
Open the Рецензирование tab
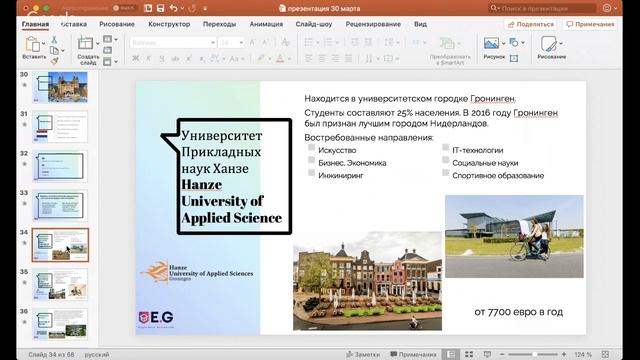[373, 24]
